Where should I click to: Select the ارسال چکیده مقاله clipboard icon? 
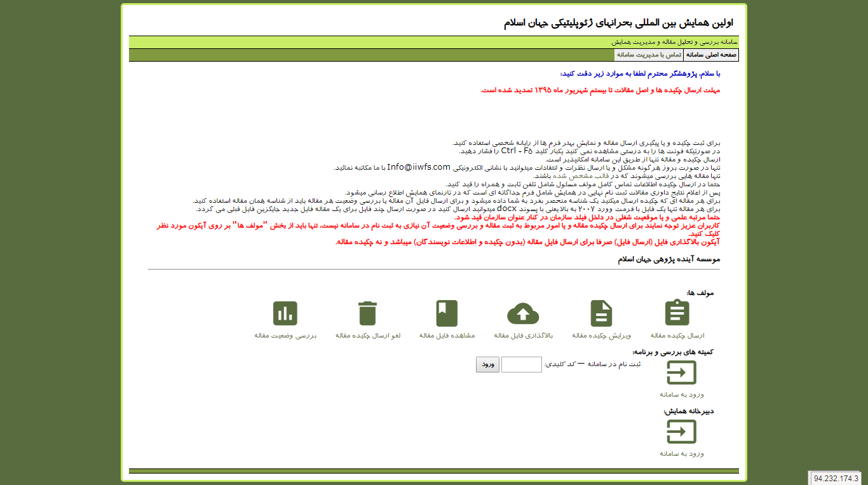pyautogui.click(x=677, y=312)
